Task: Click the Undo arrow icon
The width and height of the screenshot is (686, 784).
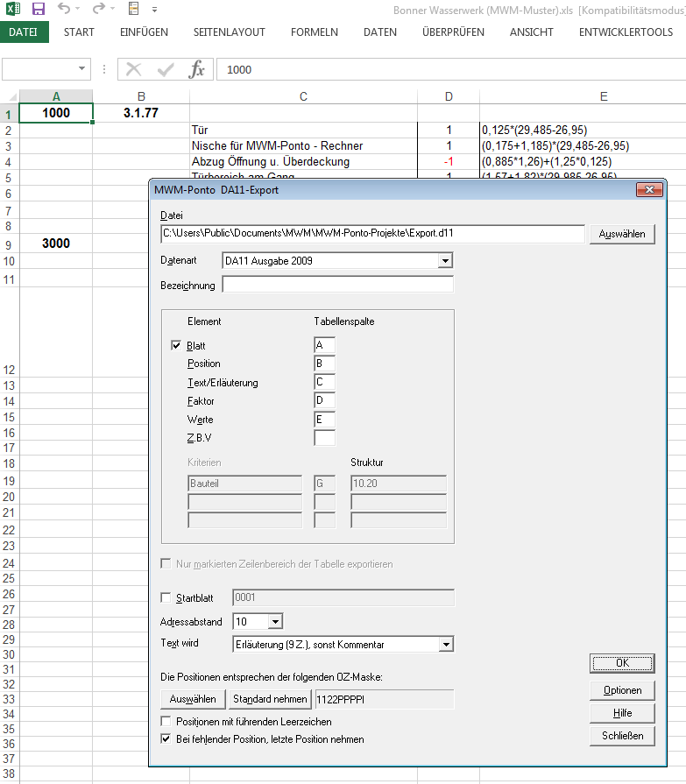Action: (64, 10)
